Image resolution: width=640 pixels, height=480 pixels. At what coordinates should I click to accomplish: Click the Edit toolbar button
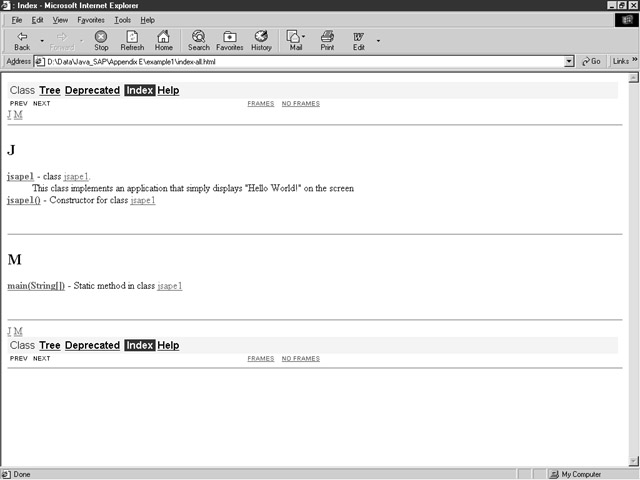pyautogui.click(x=359, y=41)
